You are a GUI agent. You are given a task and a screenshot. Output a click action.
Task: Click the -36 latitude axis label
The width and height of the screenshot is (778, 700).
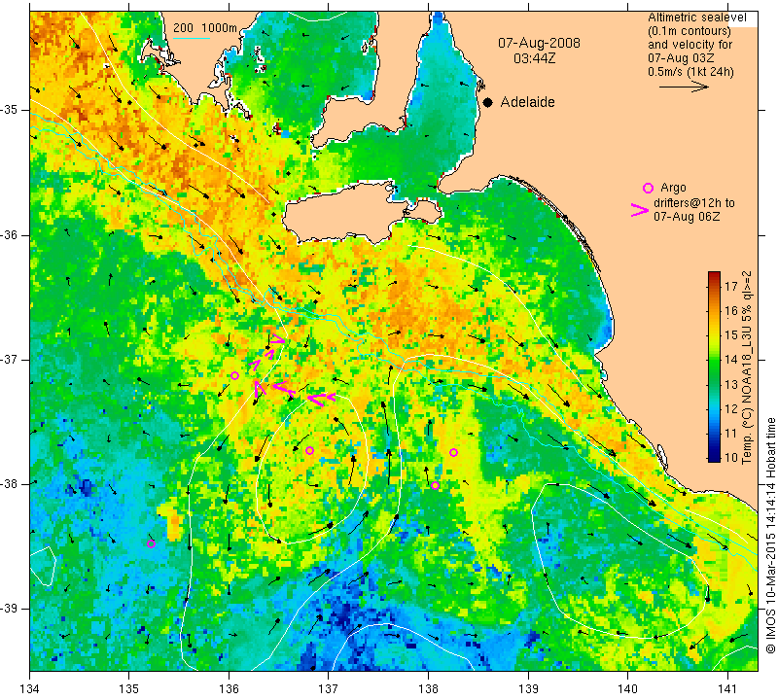pyautogui.click(x=10, y=234)
